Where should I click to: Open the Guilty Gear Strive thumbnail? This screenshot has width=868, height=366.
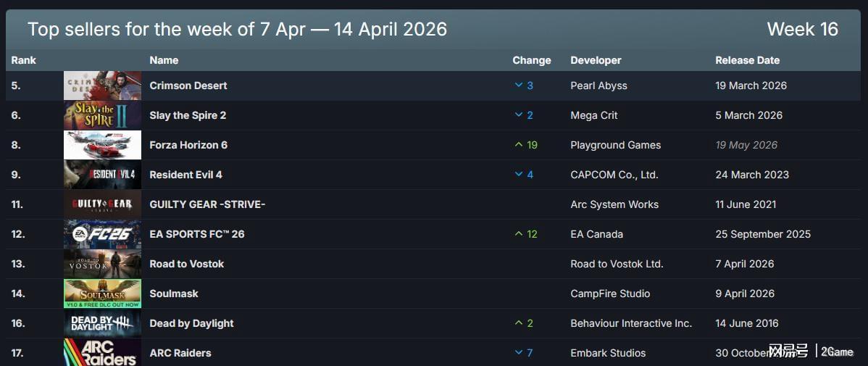[102, 204]
